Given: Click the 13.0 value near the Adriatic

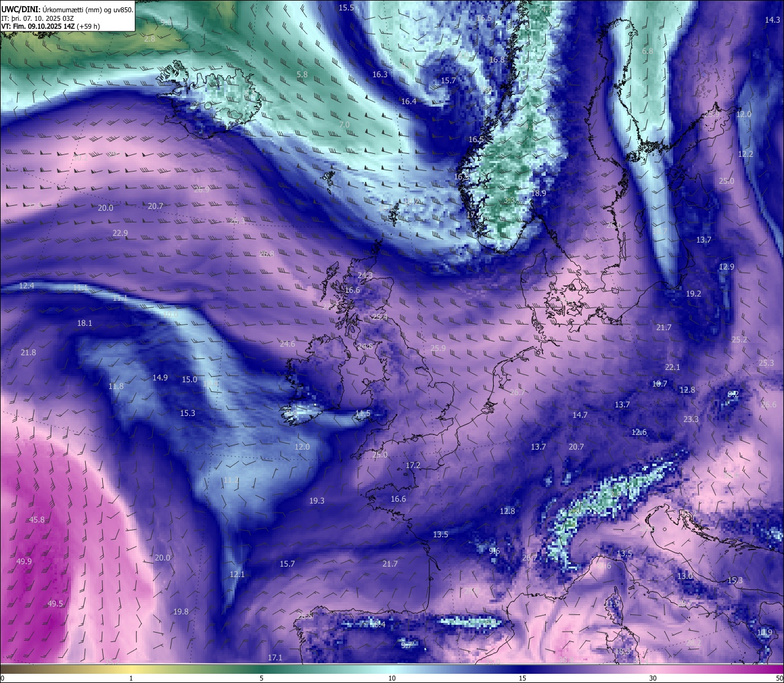Looking at the screenshot, I should pos(685,576).
